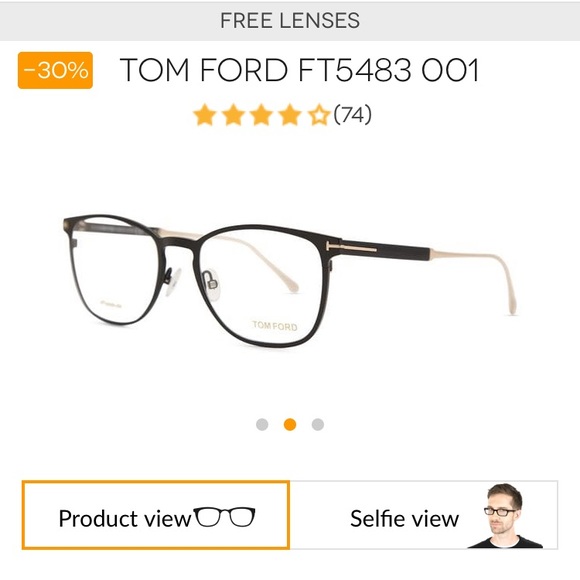The height and width of the screenshot is (580, 580).
Task: Click the gold T logo on temple
Action: coord(351,248)
